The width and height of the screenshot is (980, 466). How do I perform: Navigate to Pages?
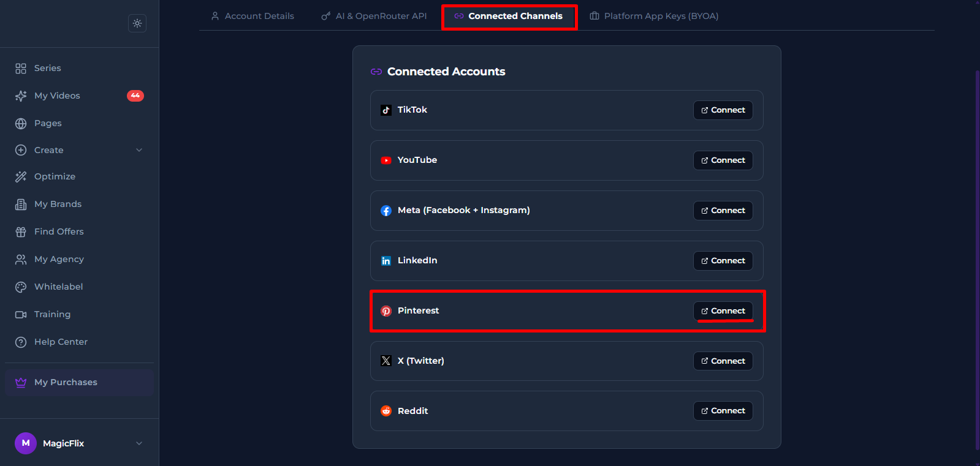point(79,123)
